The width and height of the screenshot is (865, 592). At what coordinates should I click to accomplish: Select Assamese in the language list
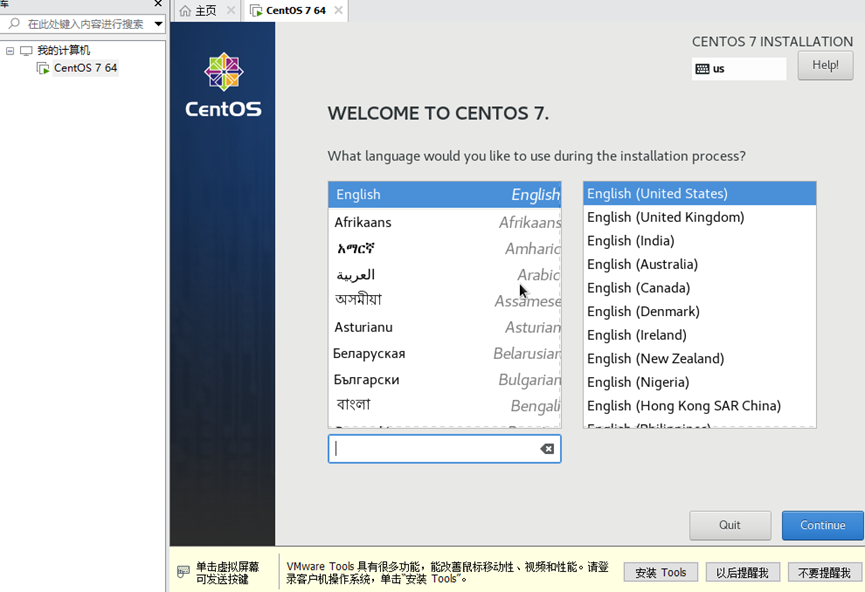(x=445, y=301)
